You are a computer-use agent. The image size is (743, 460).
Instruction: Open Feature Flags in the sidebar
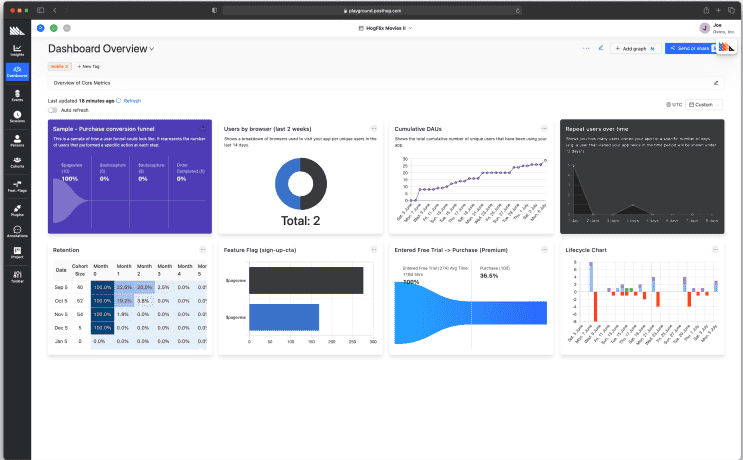click(x=17, y=186)
